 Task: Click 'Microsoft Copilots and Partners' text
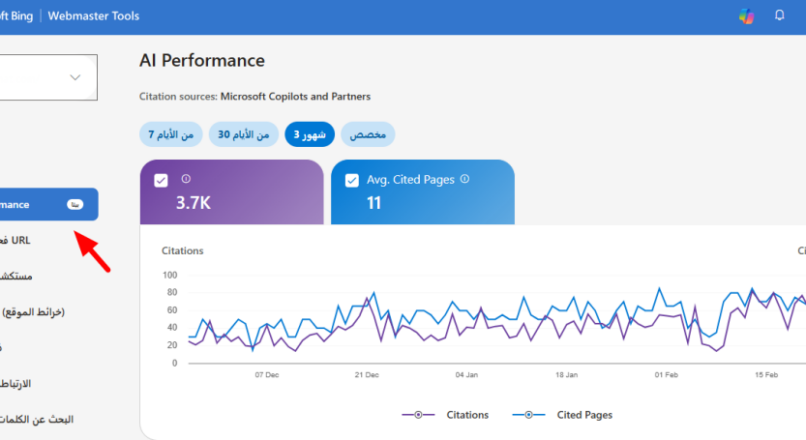pyautogui.click(x=296, y=97)
